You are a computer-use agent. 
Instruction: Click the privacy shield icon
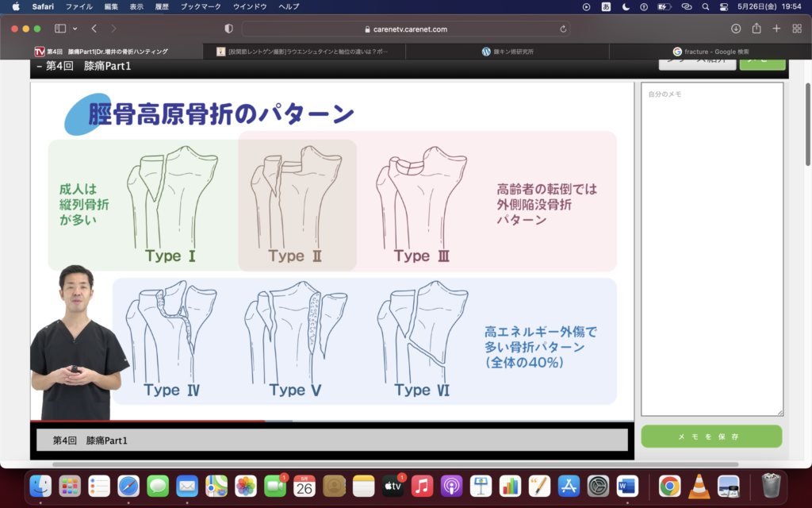click(x=229, y=29)
